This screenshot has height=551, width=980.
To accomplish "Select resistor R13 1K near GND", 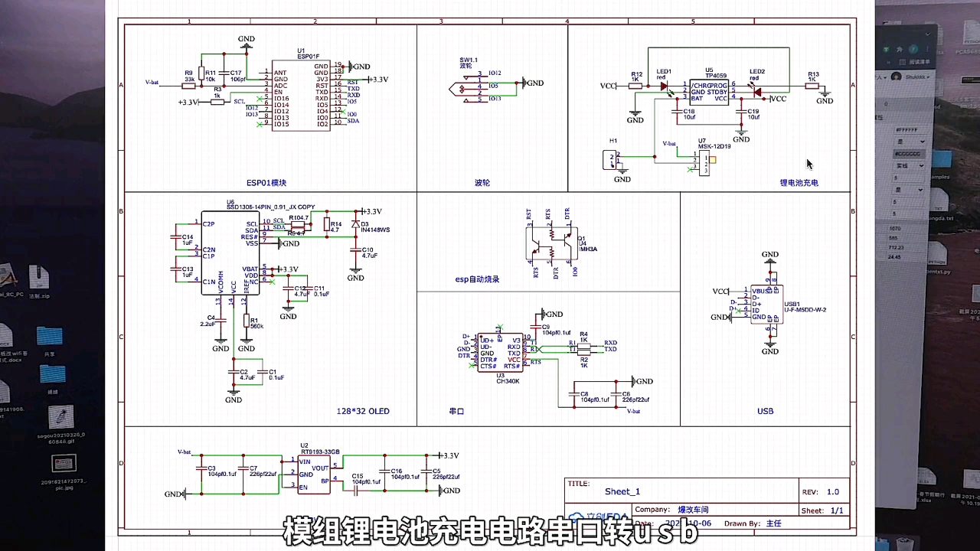I will [813, 86].
